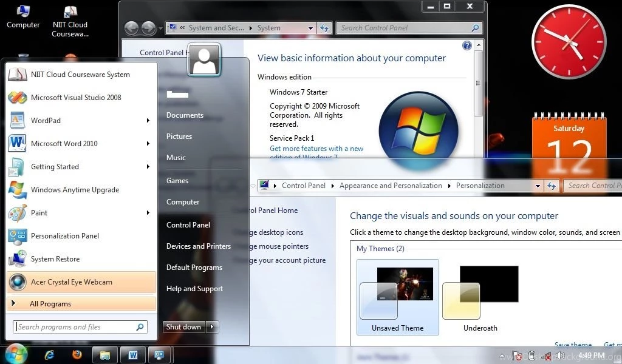Open System Restore

coord(81,258)
